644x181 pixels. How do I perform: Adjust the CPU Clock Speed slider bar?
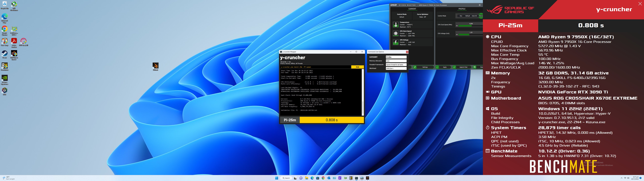[x=471, y=26]
